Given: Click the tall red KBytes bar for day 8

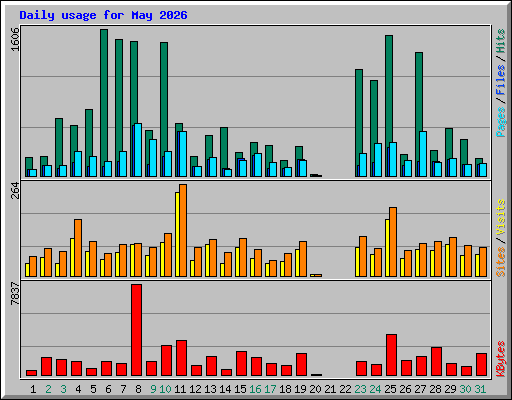Looking at the screenshot, I should [x=136, y=330].
